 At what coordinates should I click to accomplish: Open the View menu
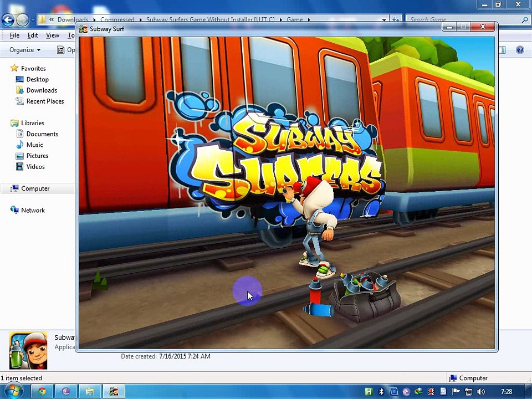(53, 35)
